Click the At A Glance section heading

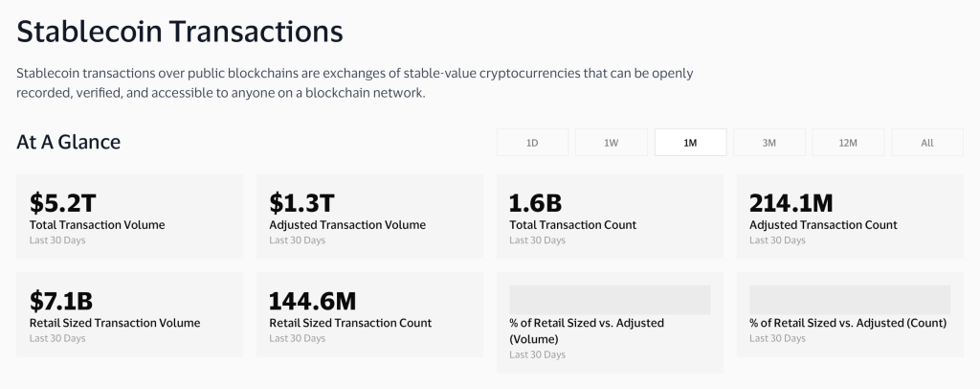pyautogui.click(x=68, y=142)
